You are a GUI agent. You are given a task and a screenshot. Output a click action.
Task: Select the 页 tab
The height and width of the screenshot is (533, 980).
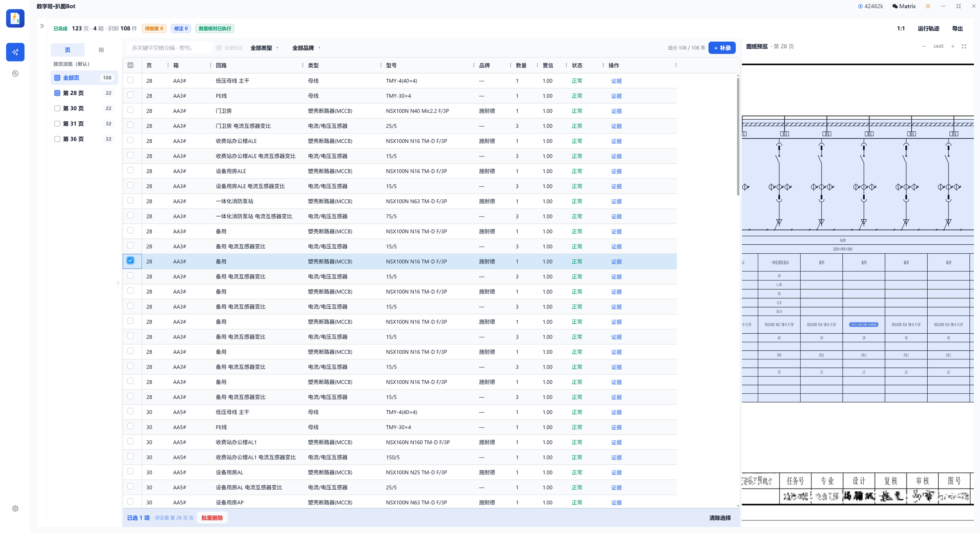[67, 50]
